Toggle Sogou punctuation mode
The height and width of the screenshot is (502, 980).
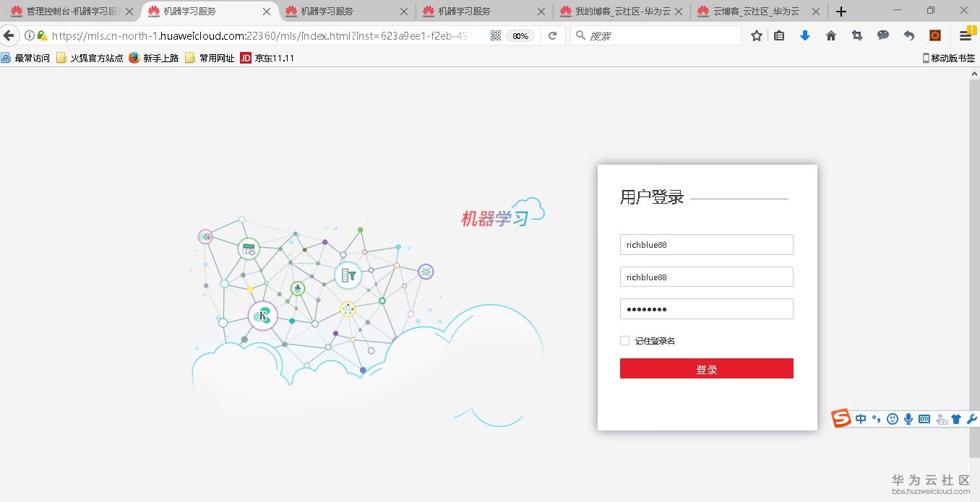coord(876,418)
